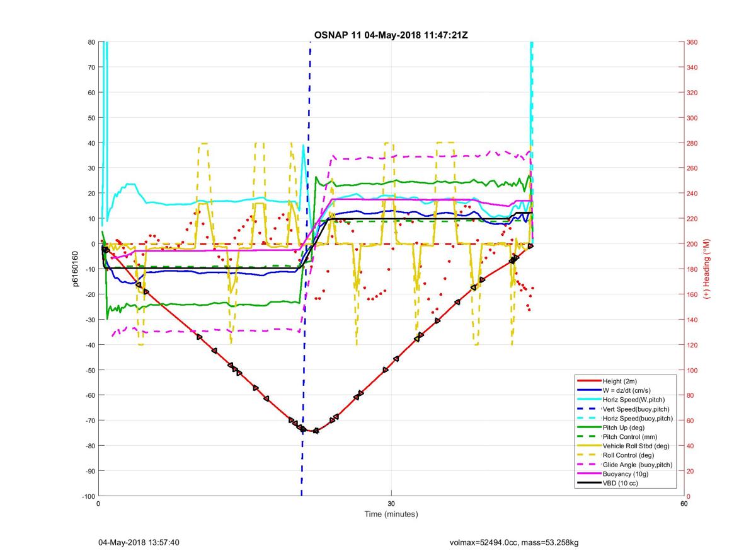Click the 'Vert Speed(buoy,pitch)' legend label
The width and height of the screenshot is (756, 558).
637,409
